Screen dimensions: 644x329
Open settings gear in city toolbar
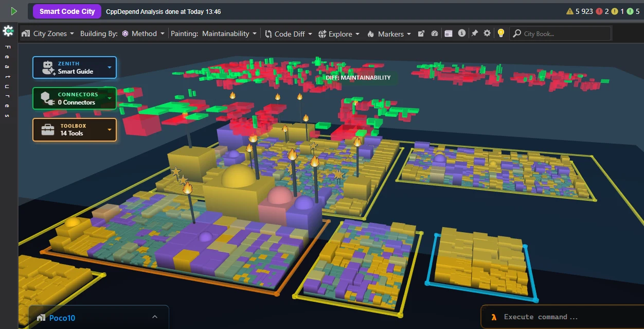[487, 33]
